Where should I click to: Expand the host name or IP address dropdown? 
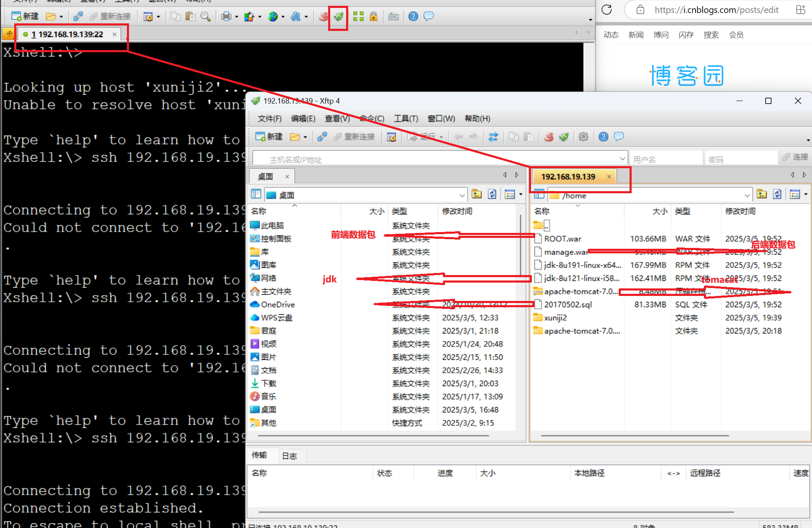click(x=622, y=159)
